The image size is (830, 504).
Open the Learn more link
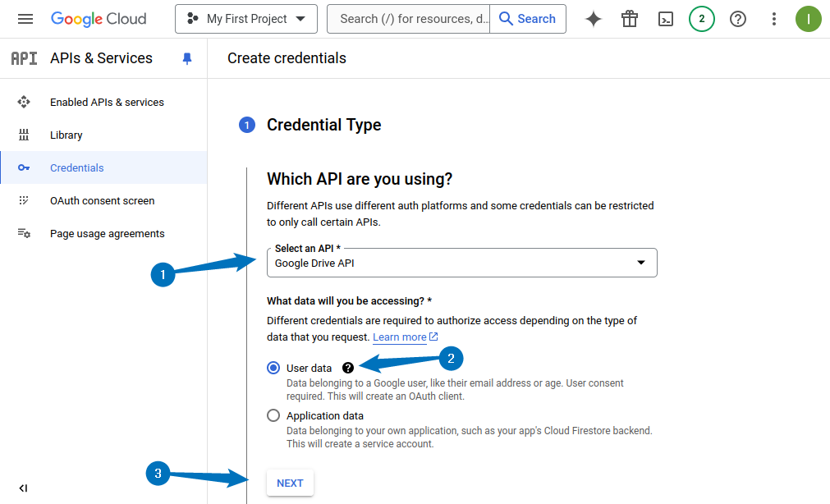(x=400, y=337)
